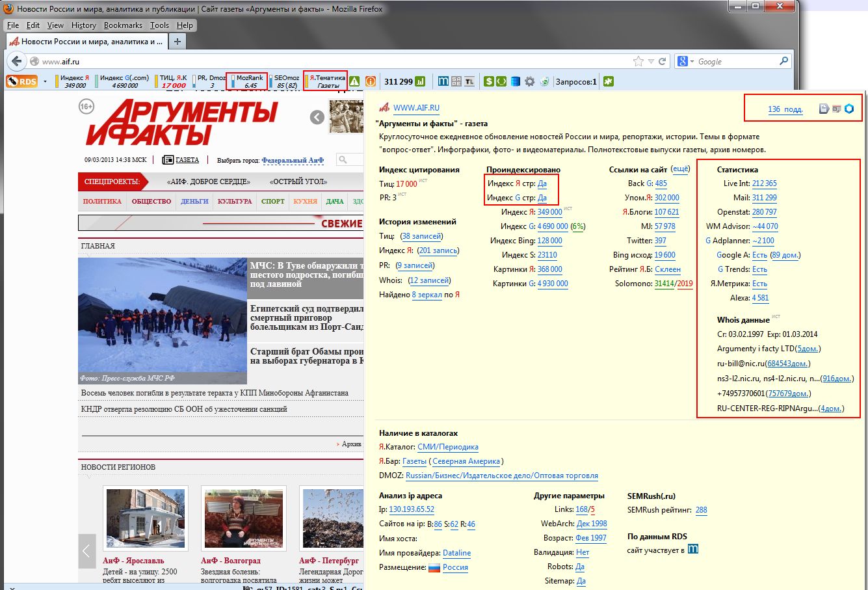This screenshot has width=868, height=590.
Task: Click the blue 'm' toolbar icon
Action: pyautogui.click(x=443, y=81)
